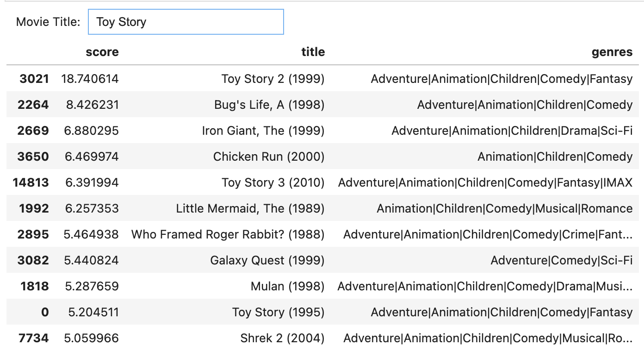Screen dimensions: 644x364
Task: Click the Adventure|Comedy|Sci-Fi genres cell
Action: [x=562, y=260]
